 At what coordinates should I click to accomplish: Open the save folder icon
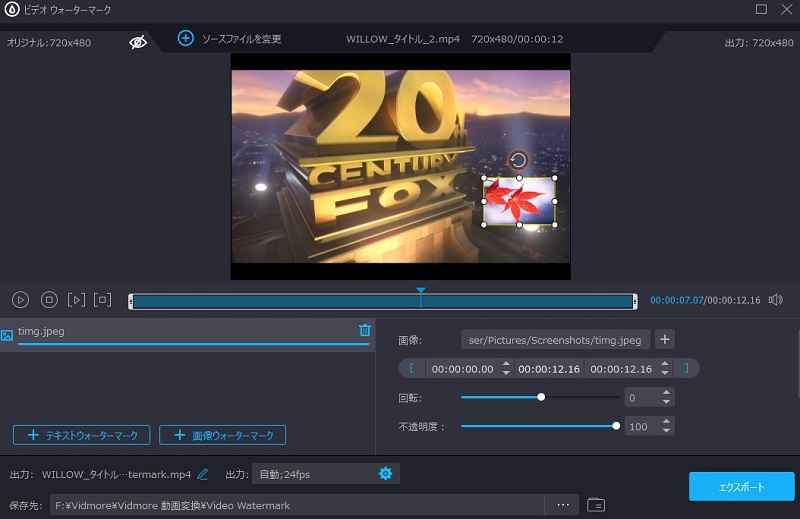click(596, 505)
